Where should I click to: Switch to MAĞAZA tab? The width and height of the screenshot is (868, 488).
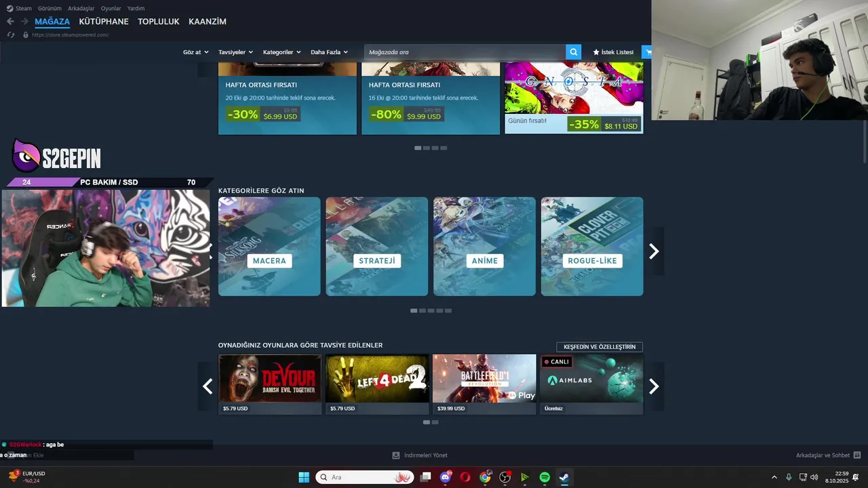52,22
